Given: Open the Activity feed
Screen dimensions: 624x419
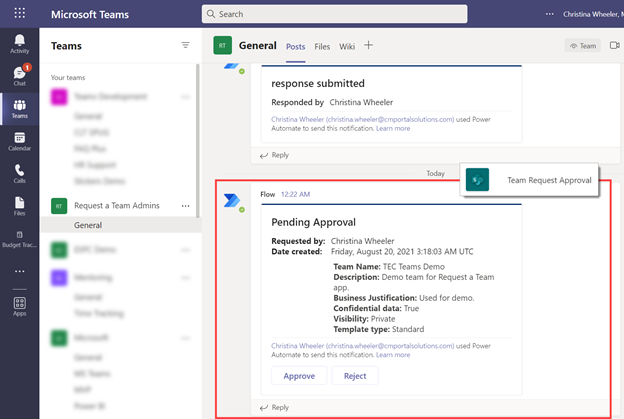Looking at the screenshot, I should pos(20,44).
